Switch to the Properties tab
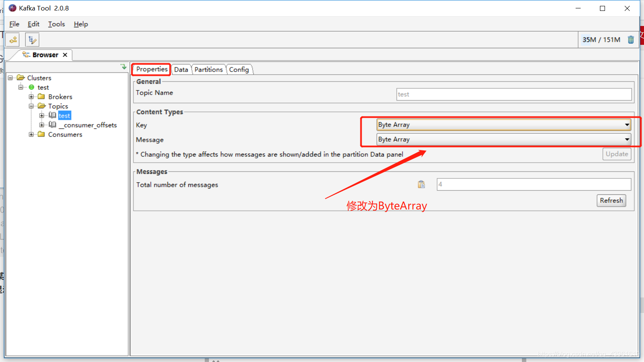 point(151,69)
